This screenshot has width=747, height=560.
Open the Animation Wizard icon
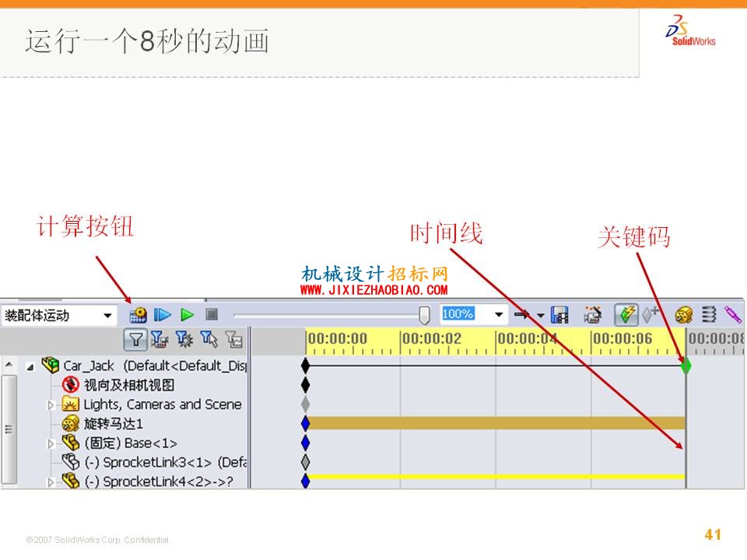click(592, 315)
